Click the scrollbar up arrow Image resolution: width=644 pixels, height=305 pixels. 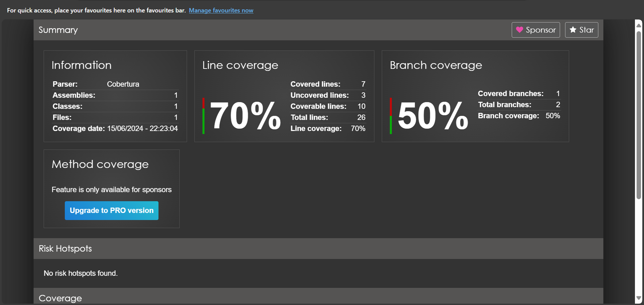639,25
